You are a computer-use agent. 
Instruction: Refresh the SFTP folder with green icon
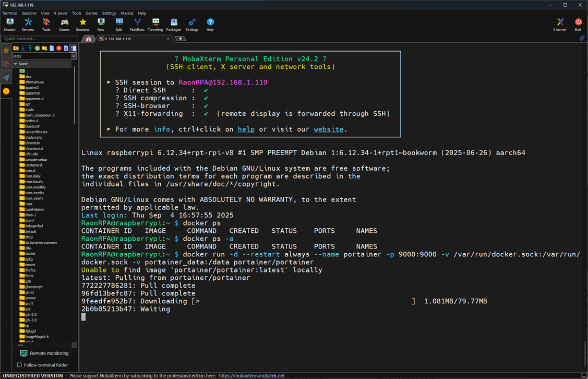37,48
